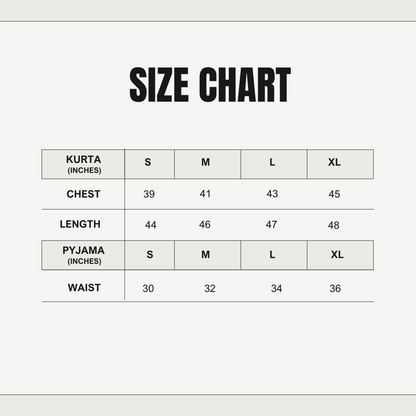Click the SIZE CHART heading
The width and height of the screenshot is (416, 416).
click(x=210, y=85)
